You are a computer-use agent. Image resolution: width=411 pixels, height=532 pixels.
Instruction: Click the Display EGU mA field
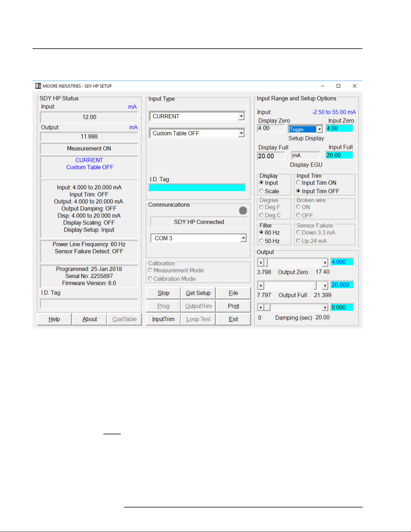(306, 155)
